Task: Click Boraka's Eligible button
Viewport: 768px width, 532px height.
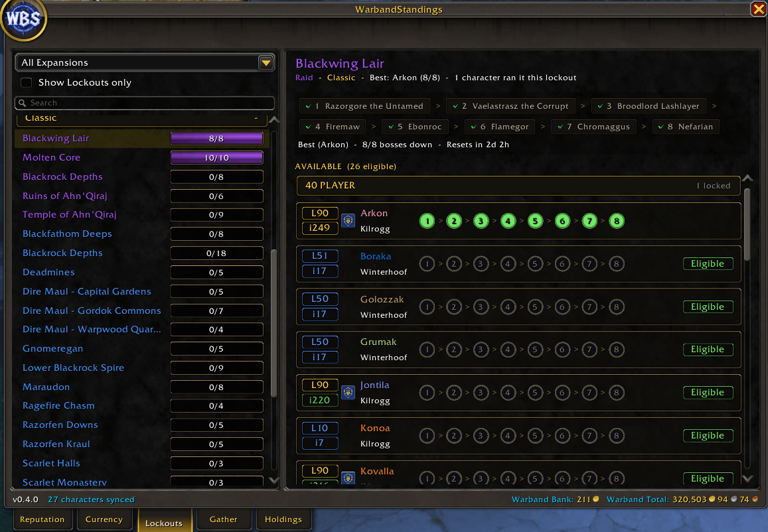Action: click(708, 263)
